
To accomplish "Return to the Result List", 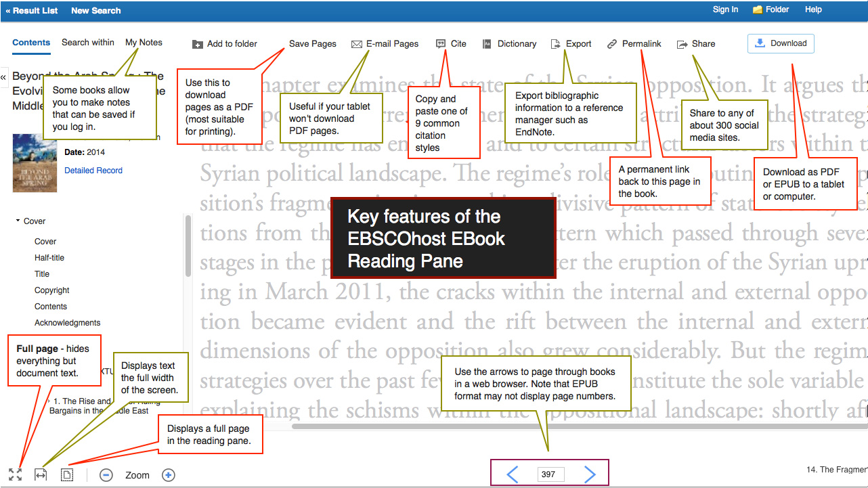I will (x=32, y=10).
